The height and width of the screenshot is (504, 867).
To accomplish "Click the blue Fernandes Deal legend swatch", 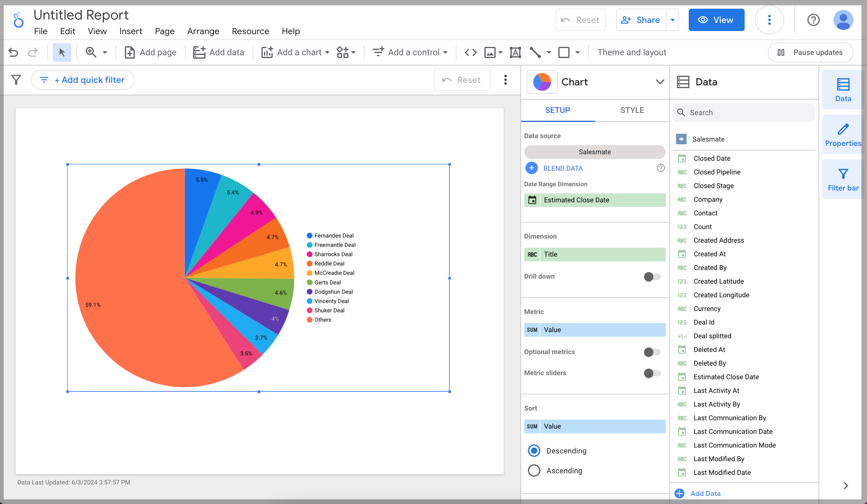I will 309,236.
